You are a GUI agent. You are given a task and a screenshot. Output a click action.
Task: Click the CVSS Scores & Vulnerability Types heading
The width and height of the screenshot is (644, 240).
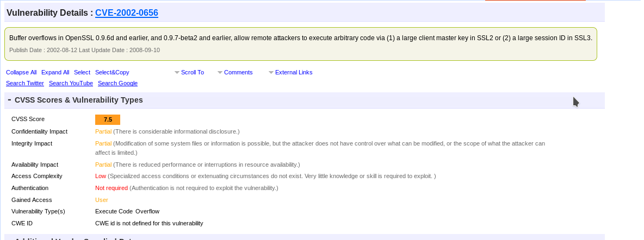click(x=79, y=100)
